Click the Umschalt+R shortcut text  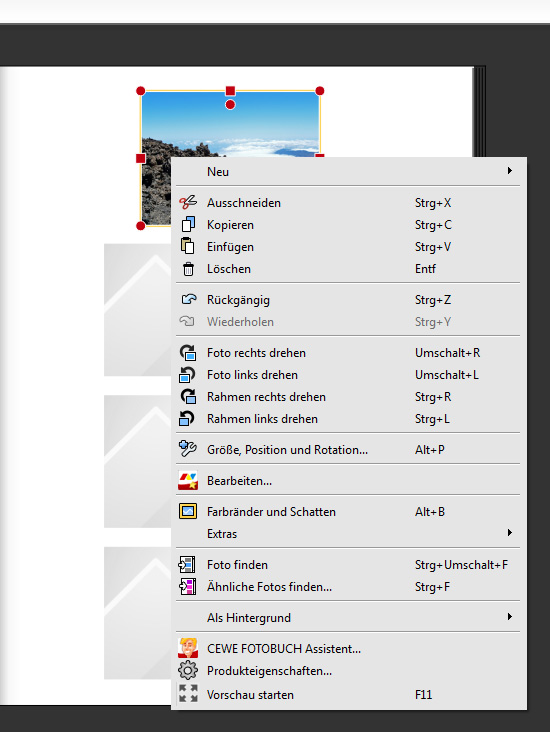coord(447,352)
